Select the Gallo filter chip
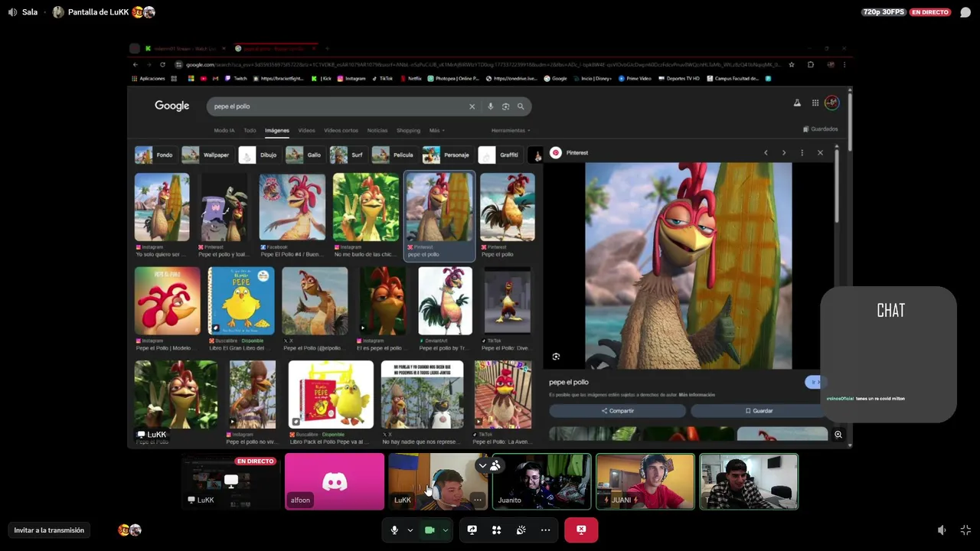The width and height of the screenshot is (980, 551). pos(305,155)
